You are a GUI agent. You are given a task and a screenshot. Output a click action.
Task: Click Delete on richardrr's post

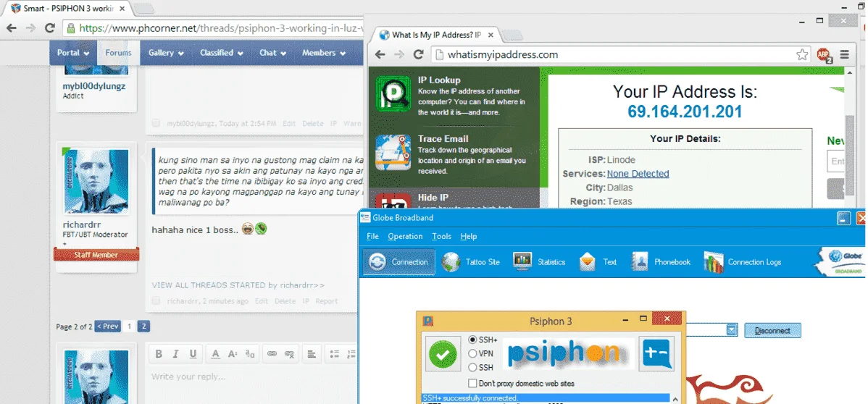(x=285, y=301)
